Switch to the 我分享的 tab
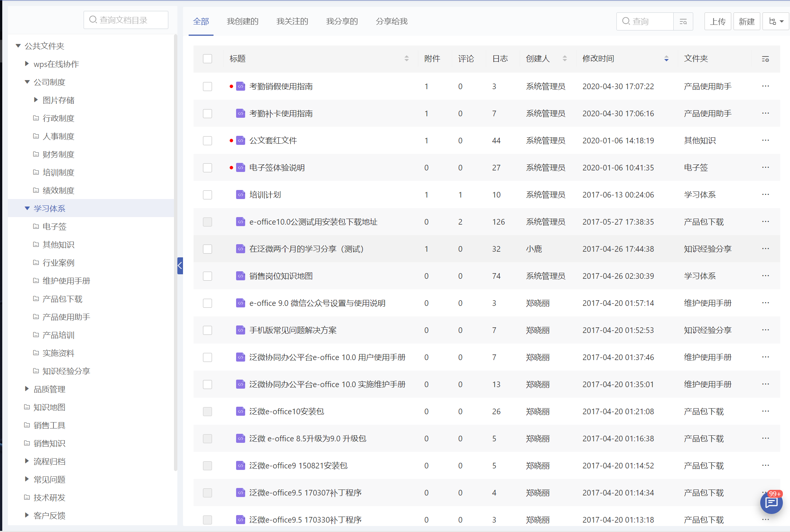 point(342,21)
